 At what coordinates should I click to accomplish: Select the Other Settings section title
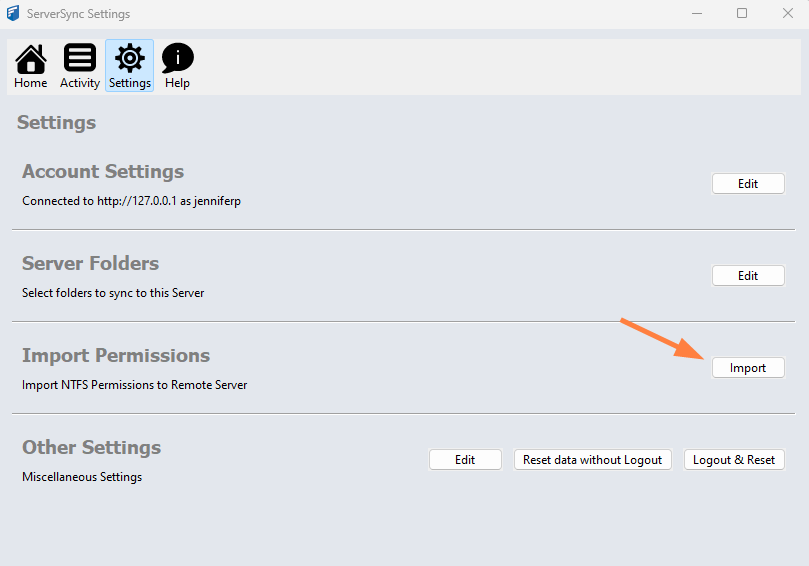coord(91,448)
